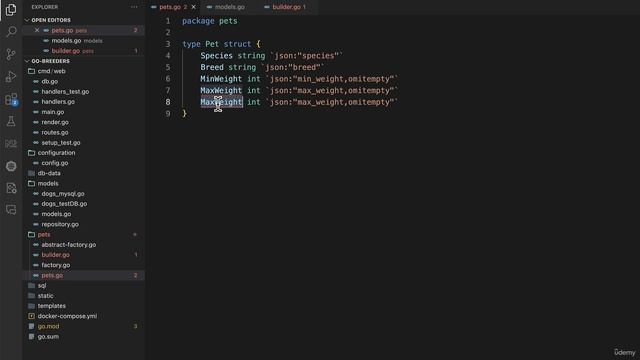Image resolution: width=640 pixels, height=360 pixels.
Task: Open render.go file
Action: pos(55,122)
